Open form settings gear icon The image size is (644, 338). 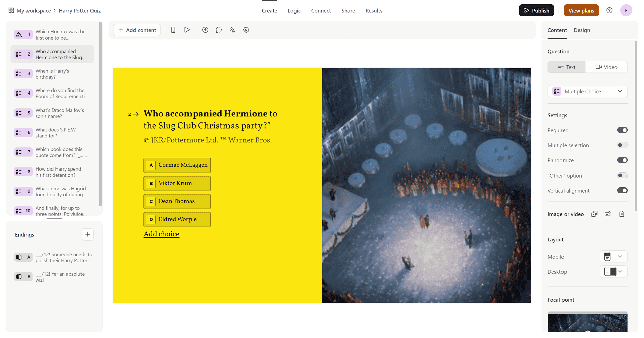(246, 30)
